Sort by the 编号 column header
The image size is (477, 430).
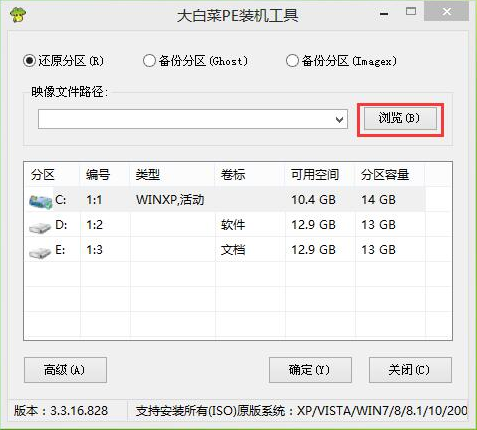tap(105, 174)
